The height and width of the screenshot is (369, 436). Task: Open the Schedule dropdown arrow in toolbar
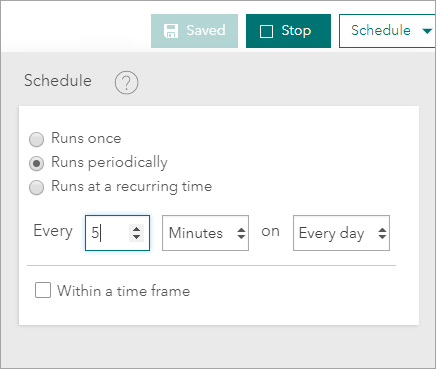coord(427,31)
